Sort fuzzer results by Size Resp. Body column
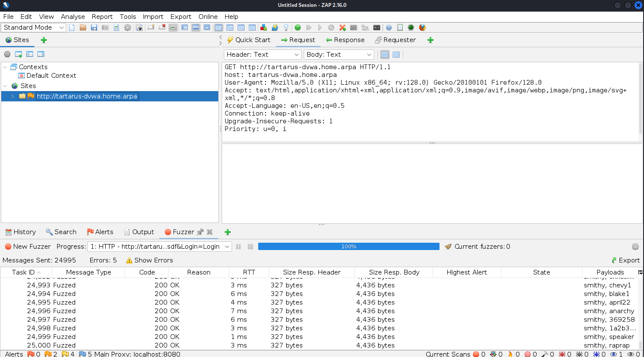Screen dimensions: 644x357 394,272
